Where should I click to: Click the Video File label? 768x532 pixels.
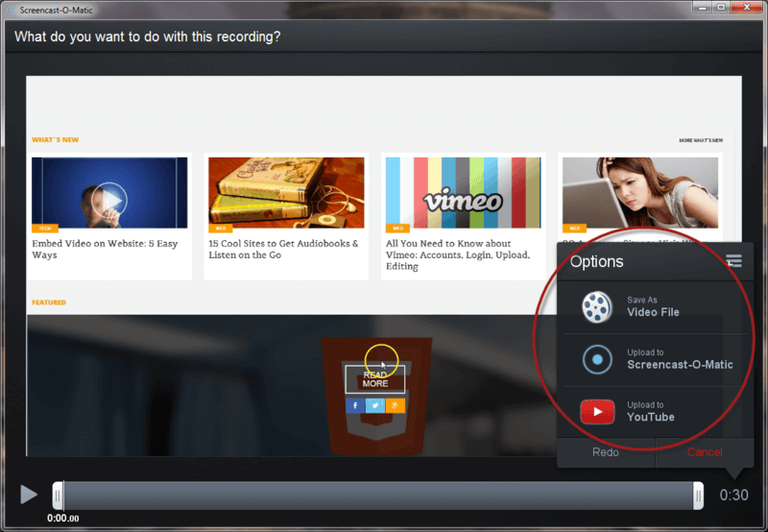pyautogui.click(x=653, y=312)
